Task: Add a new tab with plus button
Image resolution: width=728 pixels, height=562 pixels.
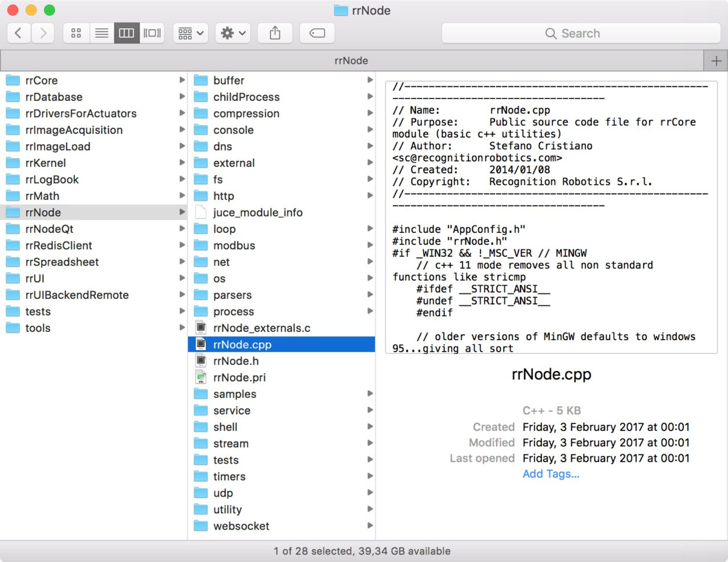Action: click(x=716, y=60)
